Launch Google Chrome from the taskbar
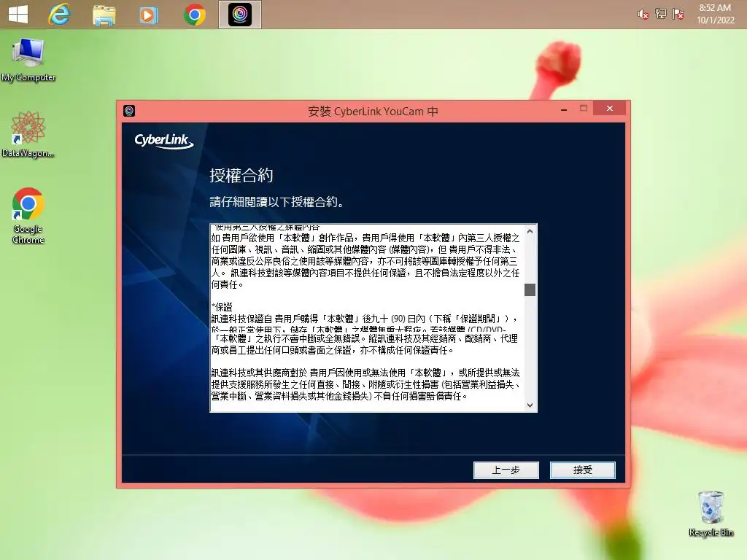This screenshot has width=747, height=560. point(195,15)
